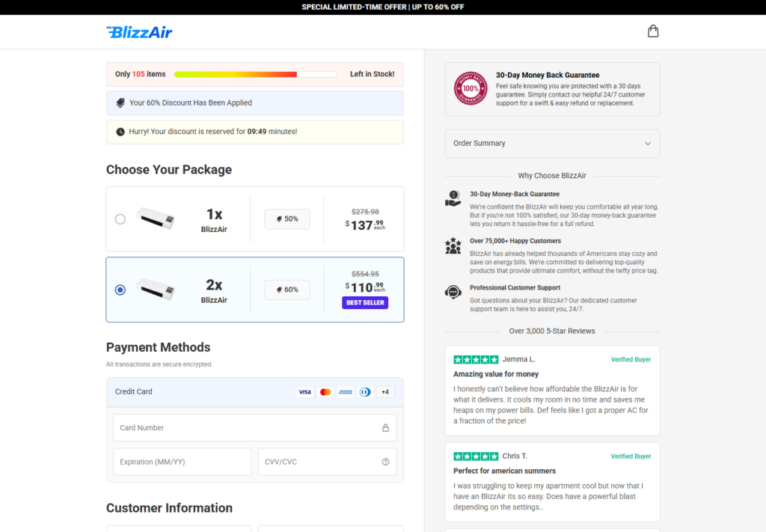Click the 100% money back guarantee badge
The width and height of the screenshot is (766, 532).
[471, 88]
